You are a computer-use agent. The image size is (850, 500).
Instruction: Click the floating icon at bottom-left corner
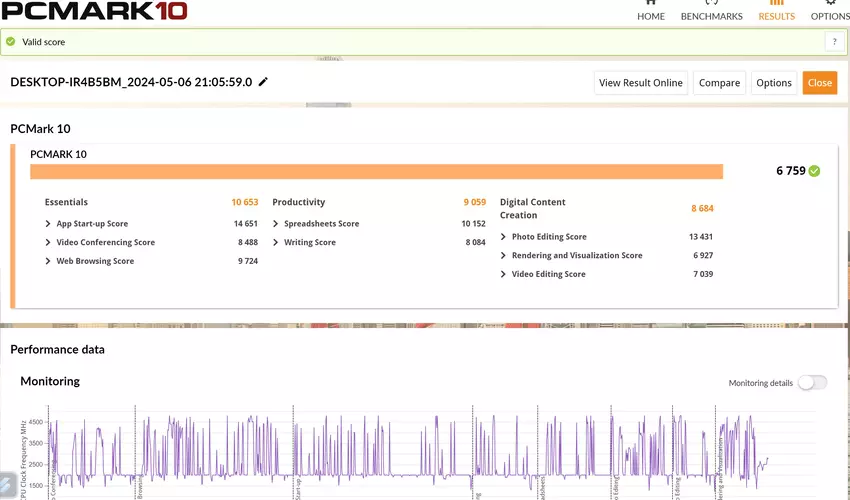click(x=6, y=484)
